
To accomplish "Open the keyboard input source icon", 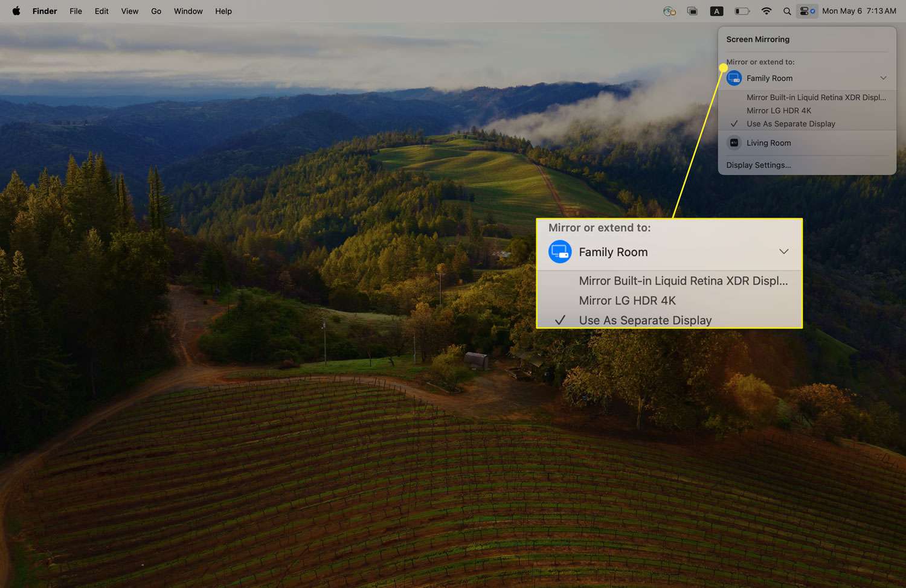I will [716, 11].
